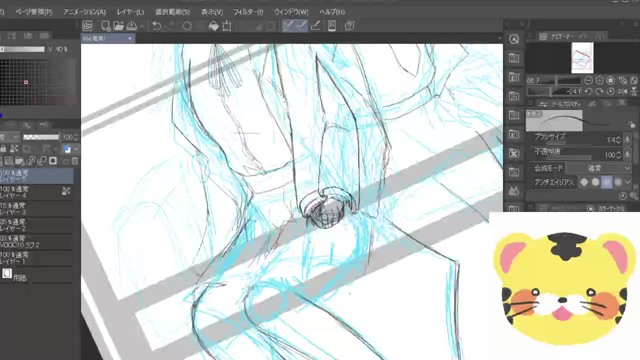Click the CLIP STUDIO launcher icon
This screenshot has height=360, width=640.
pos(88,26)
